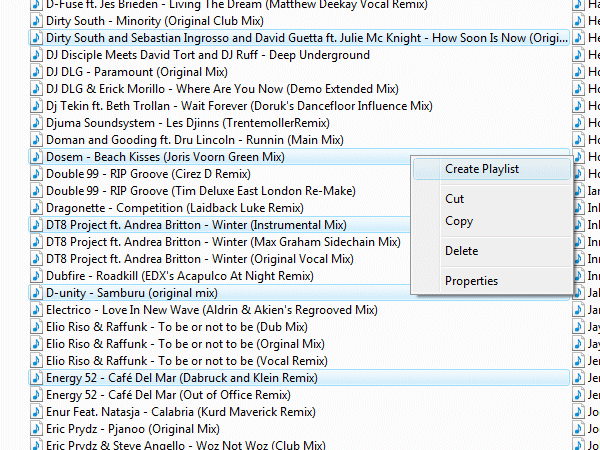Choose Delete in the context menu

(x=461, y=251)
